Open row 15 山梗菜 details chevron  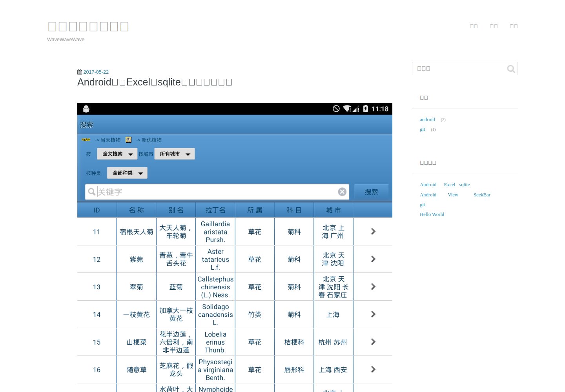pos(373,342)
